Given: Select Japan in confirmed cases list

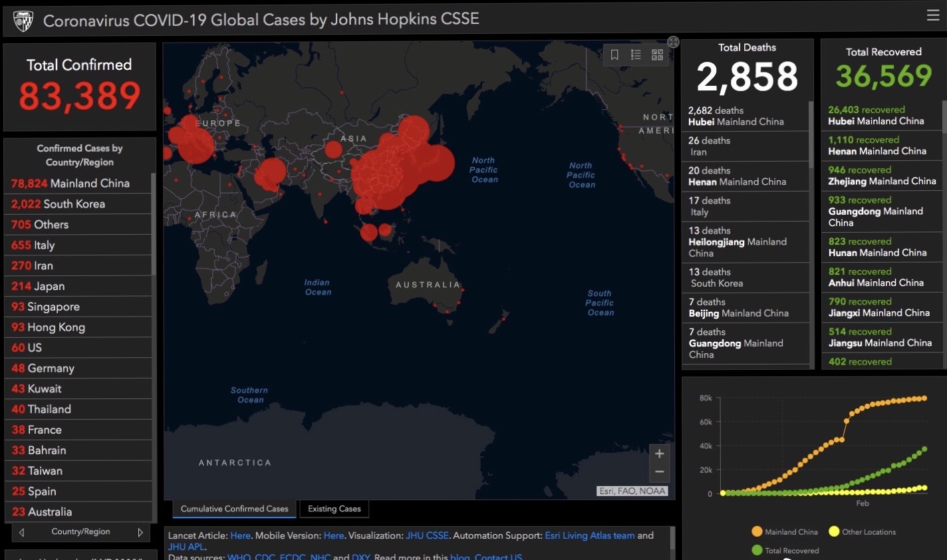Looking at the screenshot, I should (x=78, y=286).
